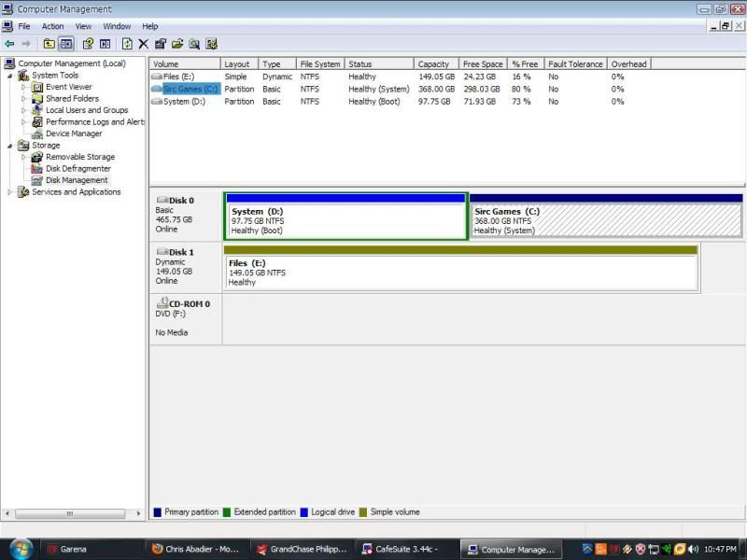The width and height of the screenshot is (747, 560).
Task: Expand the Event Viewer node
Action: pos(24,87)
